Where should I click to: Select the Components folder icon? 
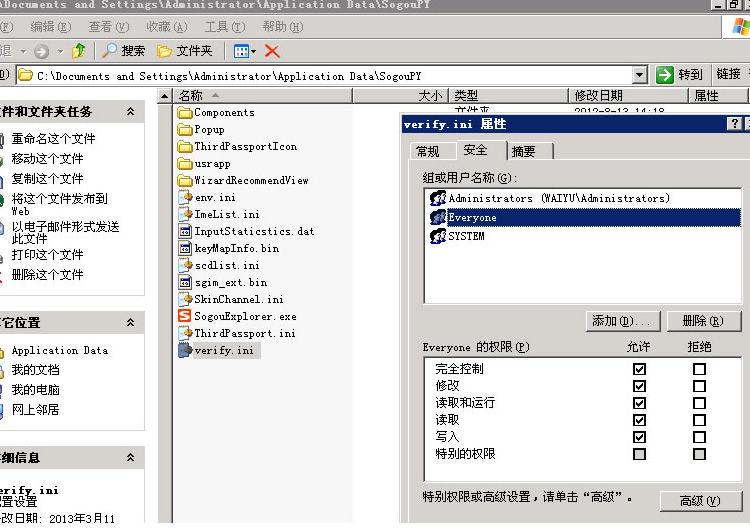(x=185, y=112)
